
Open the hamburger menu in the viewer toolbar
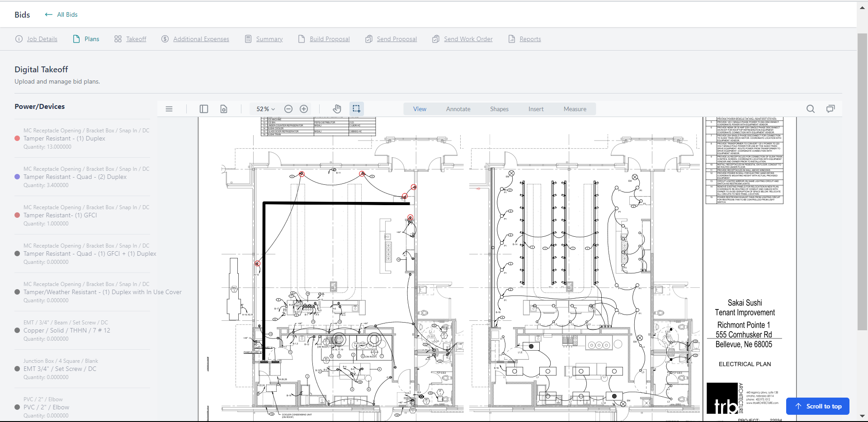pos(169,108)
